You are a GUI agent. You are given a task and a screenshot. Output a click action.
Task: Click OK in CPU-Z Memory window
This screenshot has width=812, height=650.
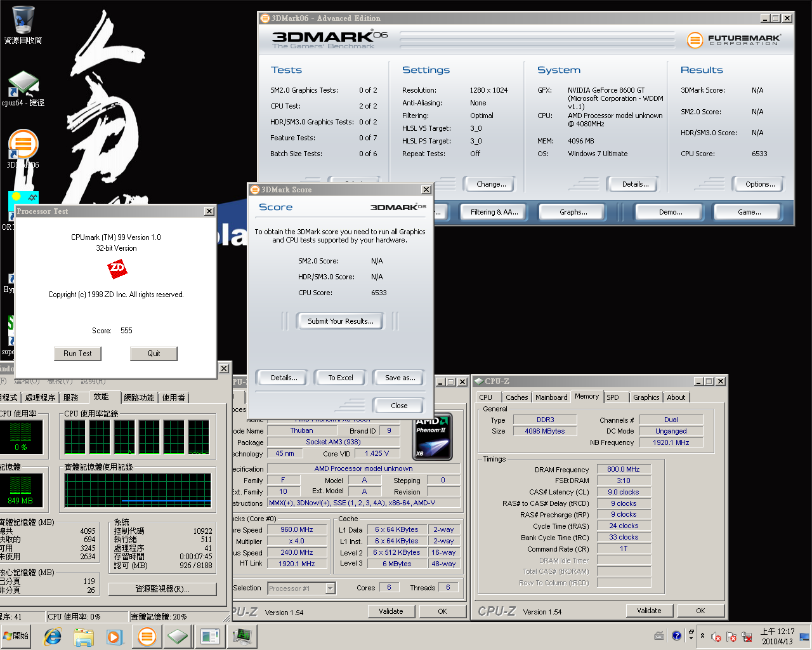tap(700, 611)
